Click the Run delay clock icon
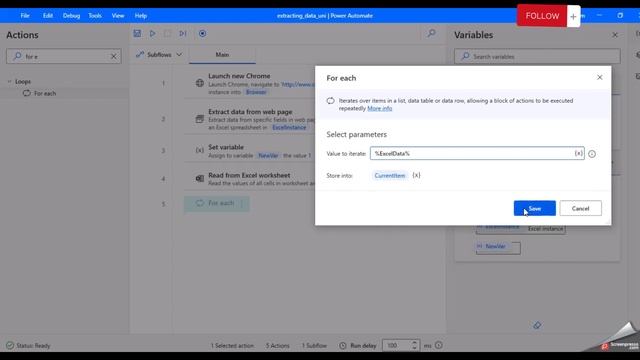640x360 pixels. (343, 346)
